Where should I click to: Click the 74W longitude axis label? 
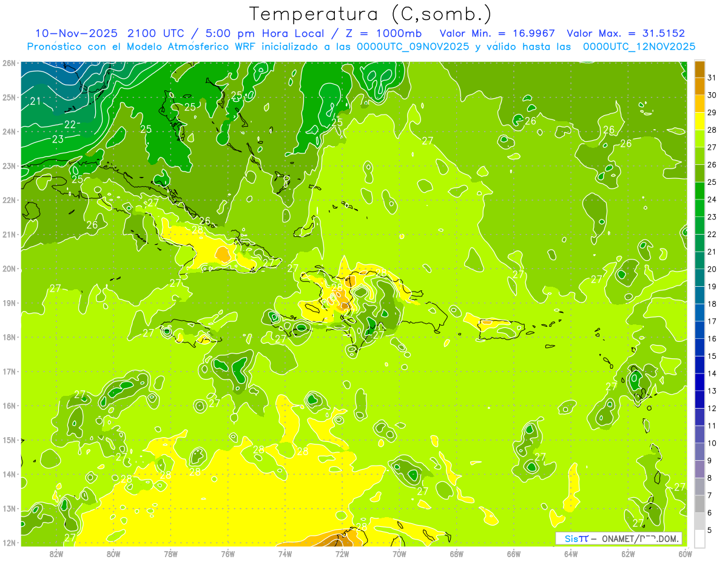pos(285,553)
